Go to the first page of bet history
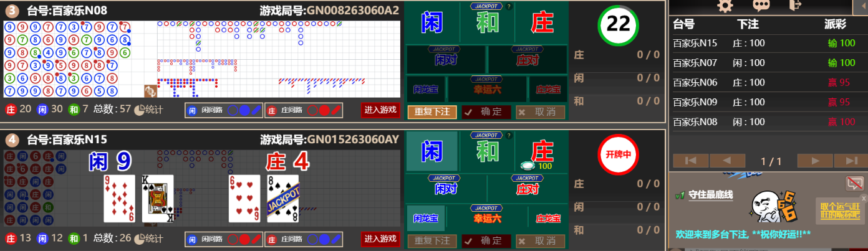 pos(690,161)
